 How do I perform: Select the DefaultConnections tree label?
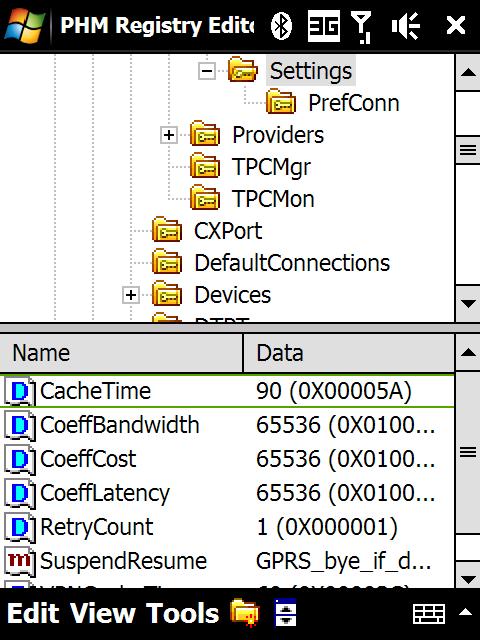pos(292,263)
